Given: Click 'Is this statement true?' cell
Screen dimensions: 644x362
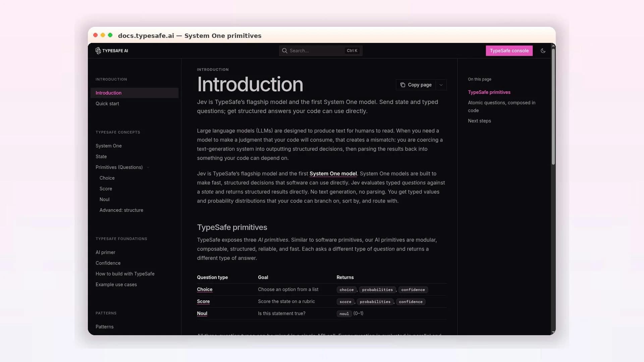Looking at the screenshot, I should coord(282,313).
